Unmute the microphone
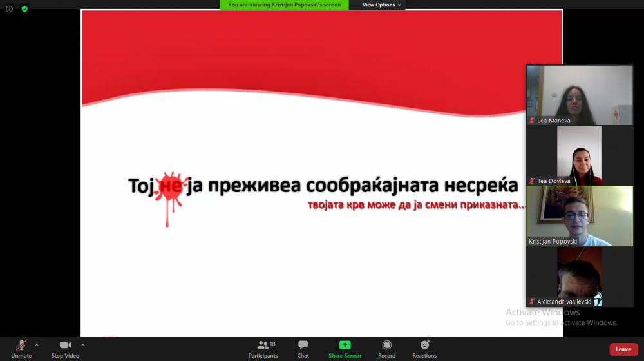This screenshot has width=644, height=361. [21, 349]
